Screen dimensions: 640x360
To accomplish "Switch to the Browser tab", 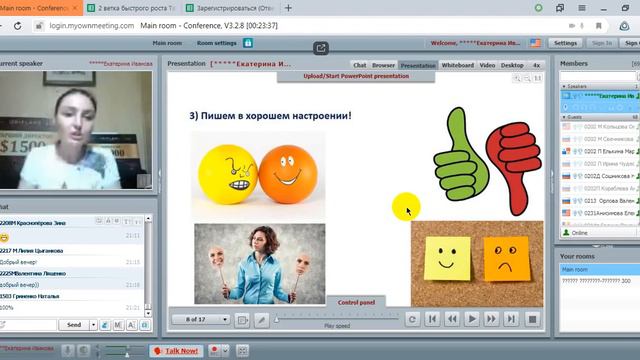I will (383, 65).
